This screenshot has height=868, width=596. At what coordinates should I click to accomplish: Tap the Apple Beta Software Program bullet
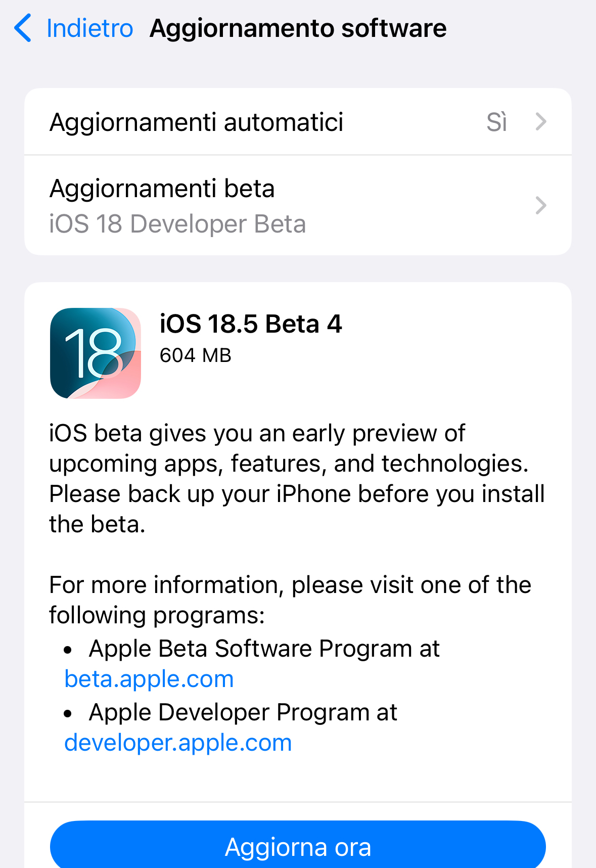pyautogui.click(x=264, y=649)
